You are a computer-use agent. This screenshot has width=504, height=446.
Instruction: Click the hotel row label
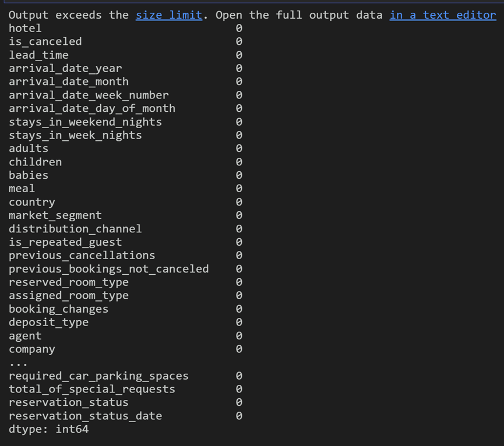pyautogui.click(x=25, y=29)
